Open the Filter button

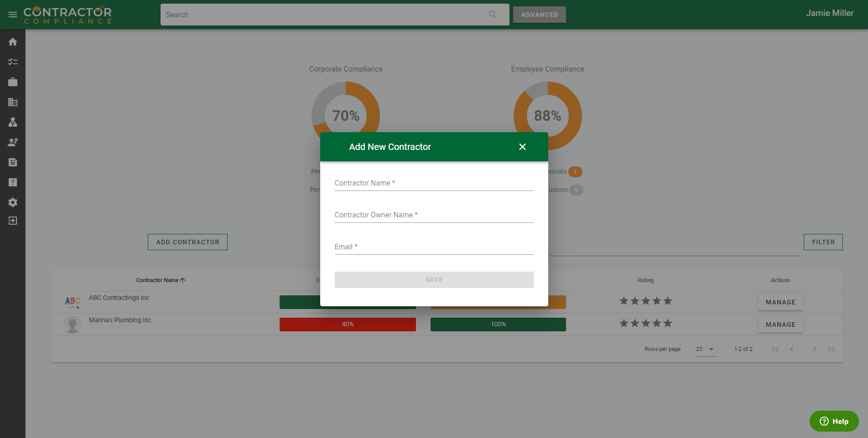823,242
